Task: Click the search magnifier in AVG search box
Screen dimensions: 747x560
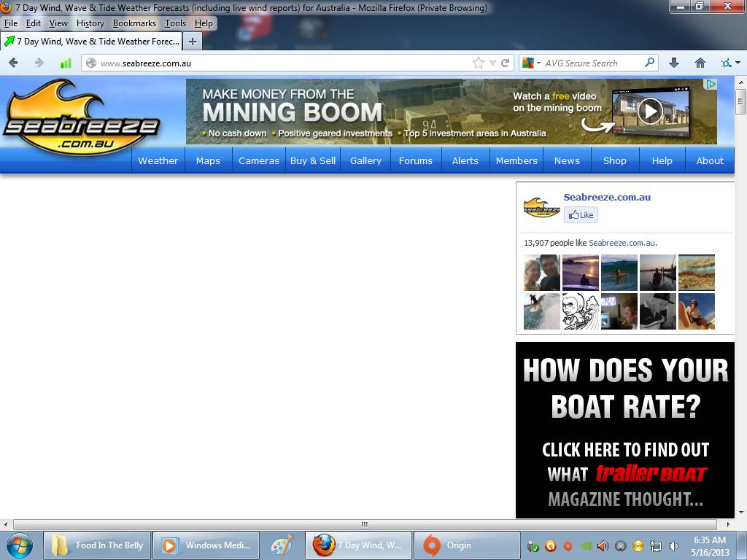Action: (x=649, y=63)
